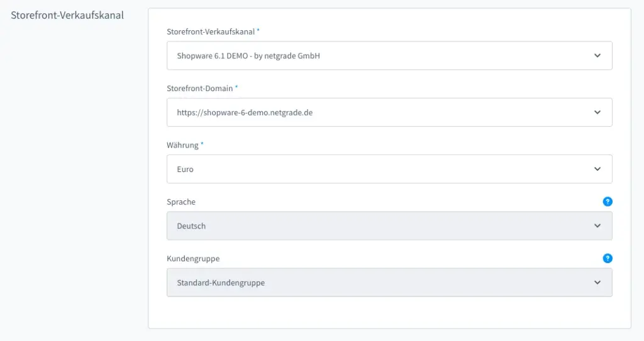Open the dropdown showing Standard-Kundengruppe

(377, 282)
